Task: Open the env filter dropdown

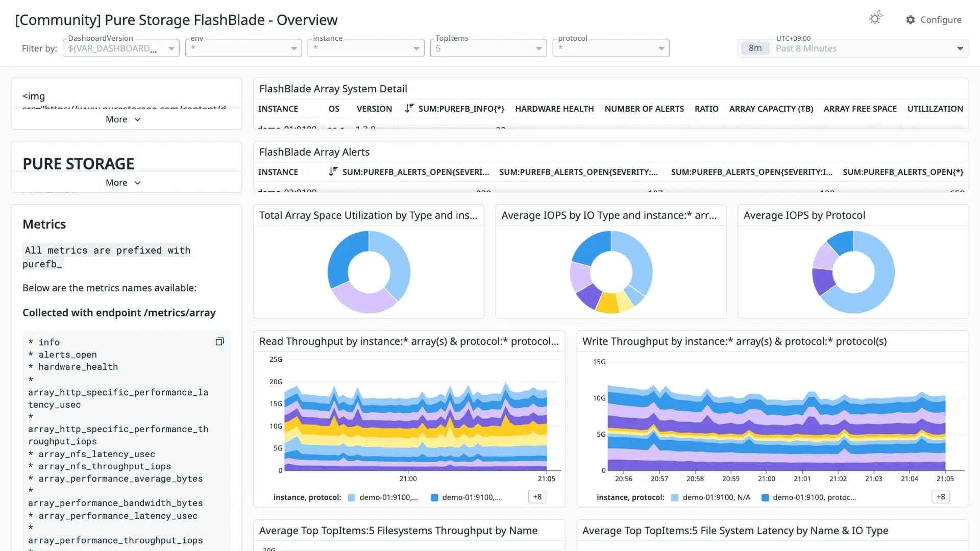Action: coord(243,48)
